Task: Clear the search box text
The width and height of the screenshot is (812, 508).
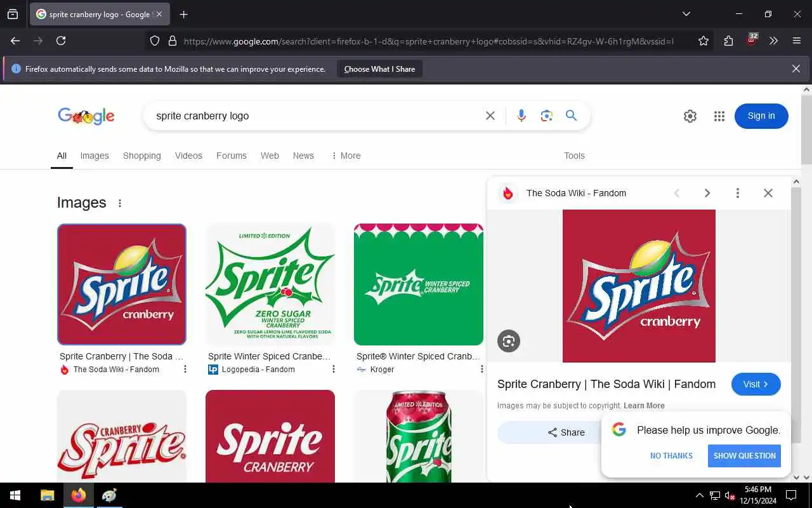Action: 490,116
